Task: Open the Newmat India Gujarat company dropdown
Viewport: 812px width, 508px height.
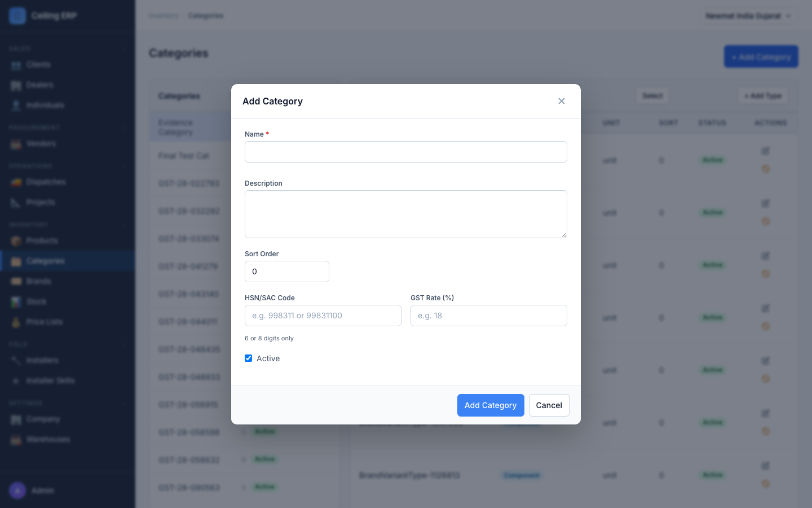Action: [x=748, y=16]
